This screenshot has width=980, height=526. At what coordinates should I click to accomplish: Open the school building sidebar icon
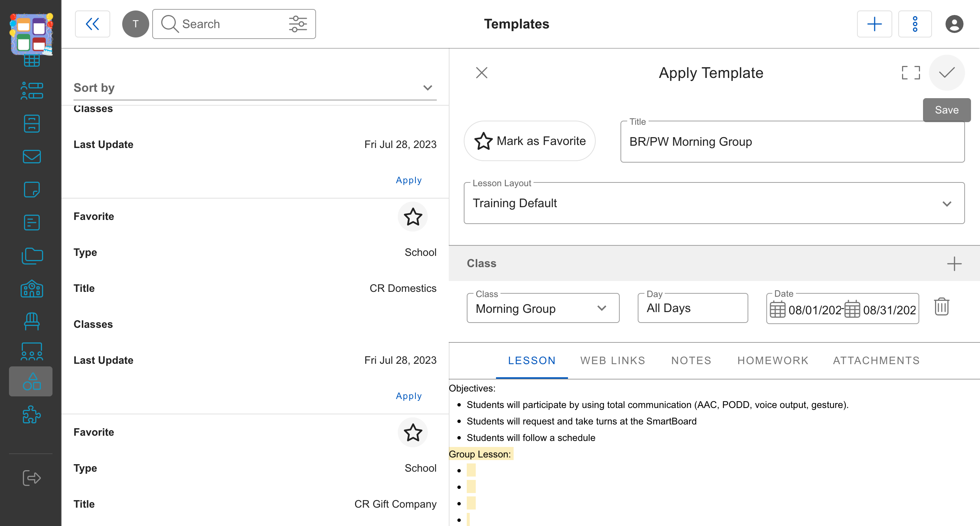(x=31, y=289)
